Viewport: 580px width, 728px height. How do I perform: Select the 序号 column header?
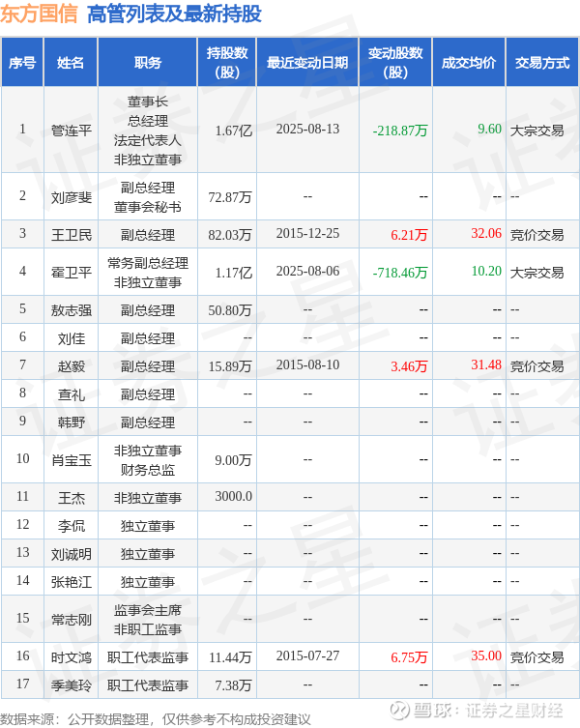(x=22, y=62)
